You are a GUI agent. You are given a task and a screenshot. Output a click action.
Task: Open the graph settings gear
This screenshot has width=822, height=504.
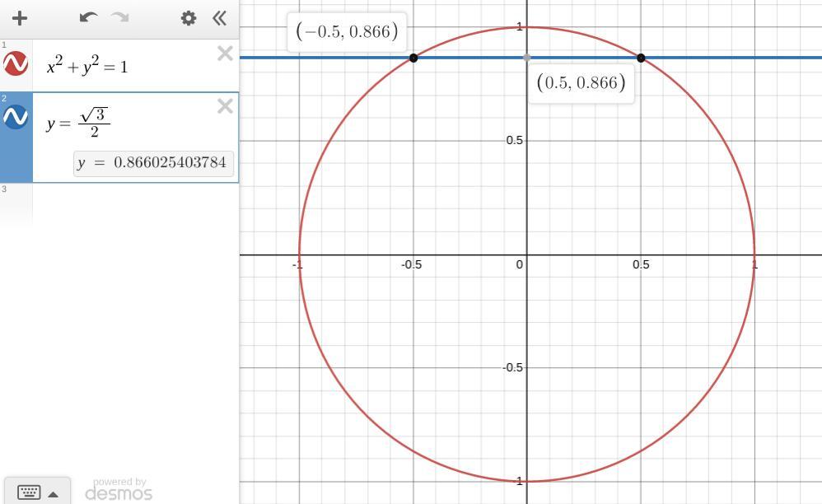[188, 18]
